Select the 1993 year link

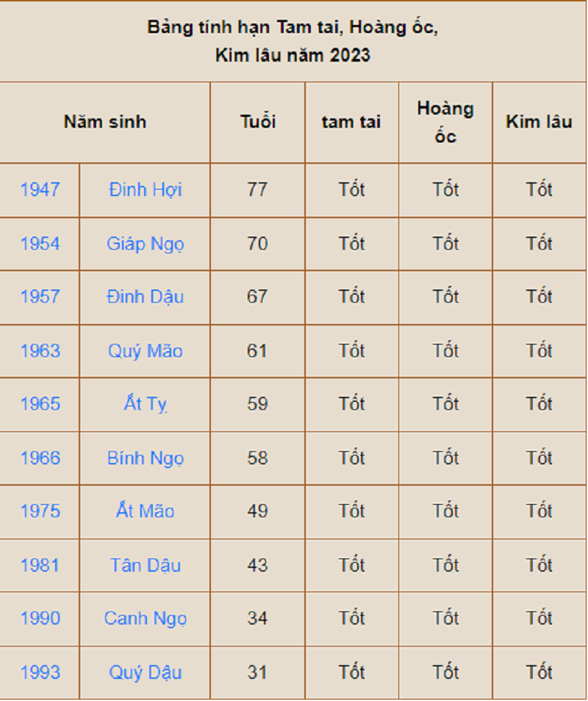coord(40,672)
